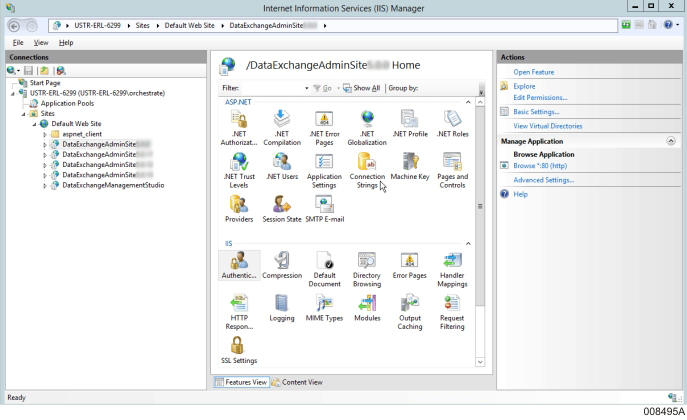Select the Authentication feature icon
This screenshot has height=420, width=687.
tap(239, 265)
